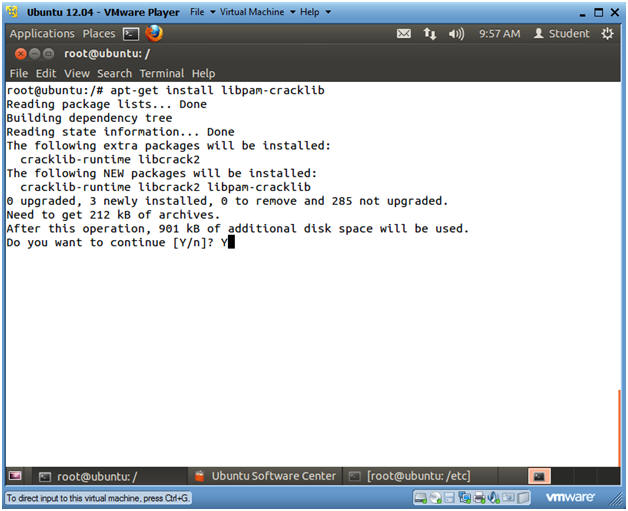This screenshot has width=628, height=511.
Task: Open VMware Player File dropdown
Action: point(202,12)
